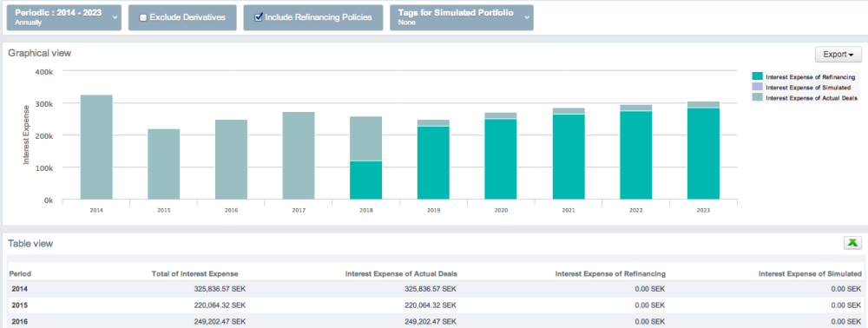Viewport: 868px width, 328px height.
Task: Click Interest Expense of Simulated column header
Action: coord(810,274)
